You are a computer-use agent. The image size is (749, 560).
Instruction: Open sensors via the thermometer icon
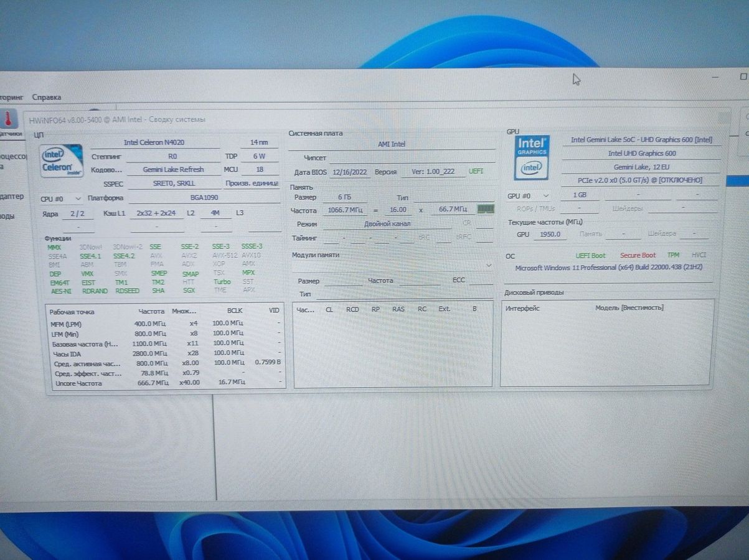(x=8, y=118)
